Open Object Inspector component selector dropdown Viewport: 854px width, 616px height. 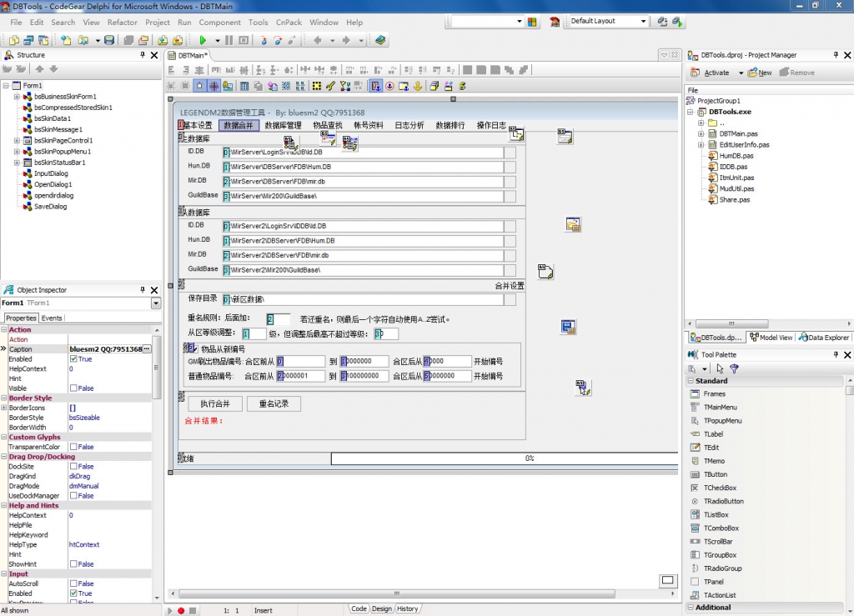(x=156, y=303)
